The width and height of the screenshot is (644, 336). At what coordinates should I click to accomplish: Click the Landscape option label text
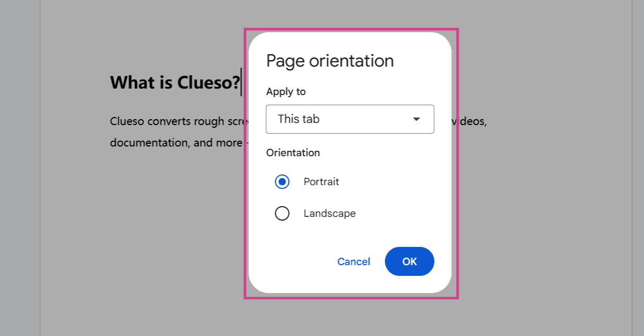(330, 214)
